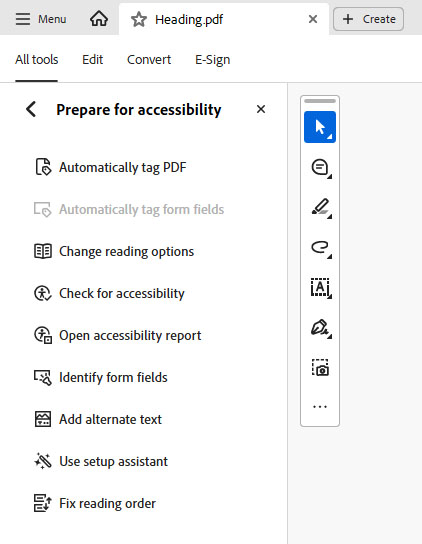
Task: Click the Menu text label
Action: (52, 19)
